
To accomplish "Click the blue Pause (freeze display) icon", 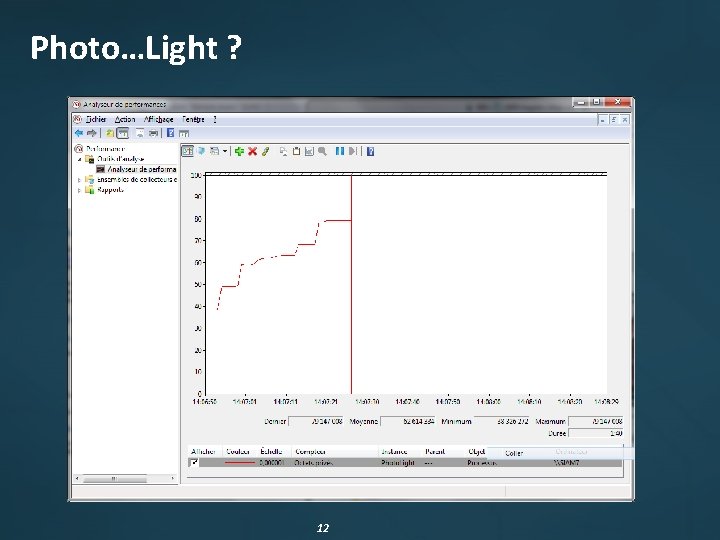I will (340, 151).
